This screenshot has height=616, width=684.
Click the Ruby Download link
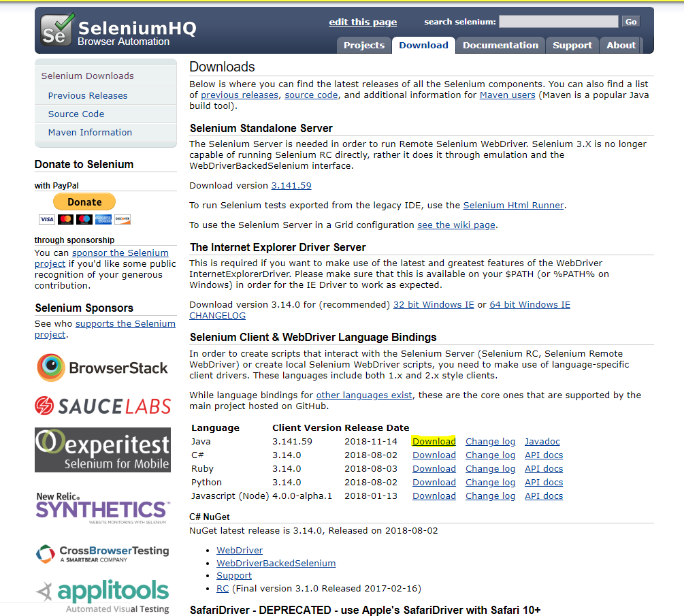tap(434, 468)
